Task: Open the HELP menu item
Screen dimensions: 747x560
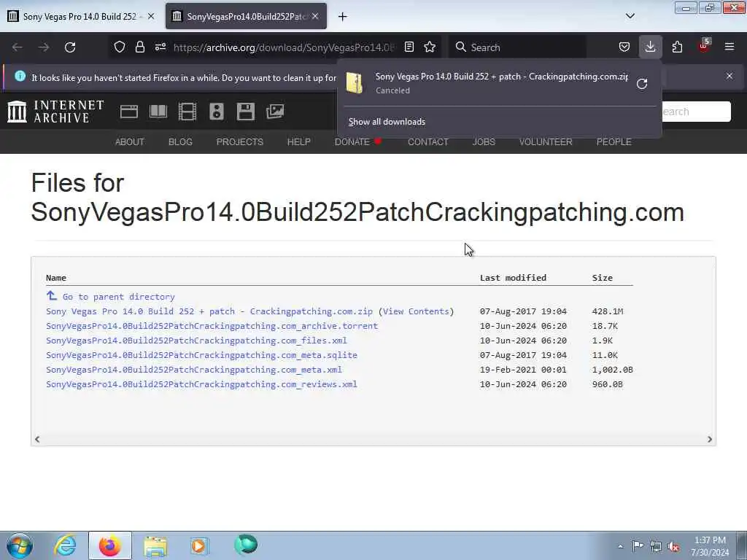Action: click(298, 142)
